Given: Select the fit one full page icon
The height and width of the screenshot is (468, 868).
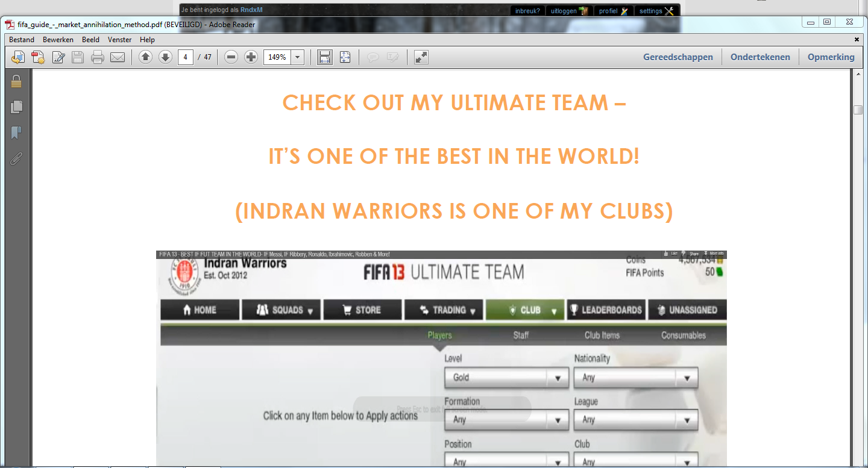Looking at the screenshot, I should [345, 57].
